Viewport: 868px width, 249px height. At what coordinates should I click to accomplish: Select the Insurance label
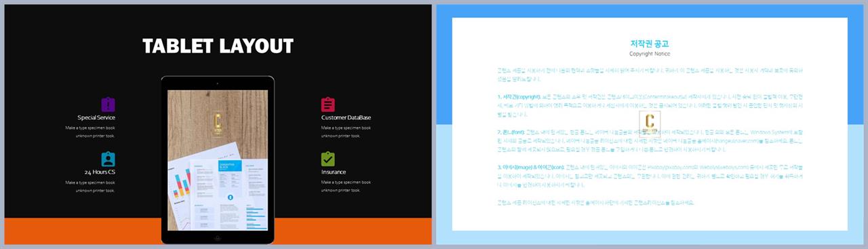tap(334, 172)
